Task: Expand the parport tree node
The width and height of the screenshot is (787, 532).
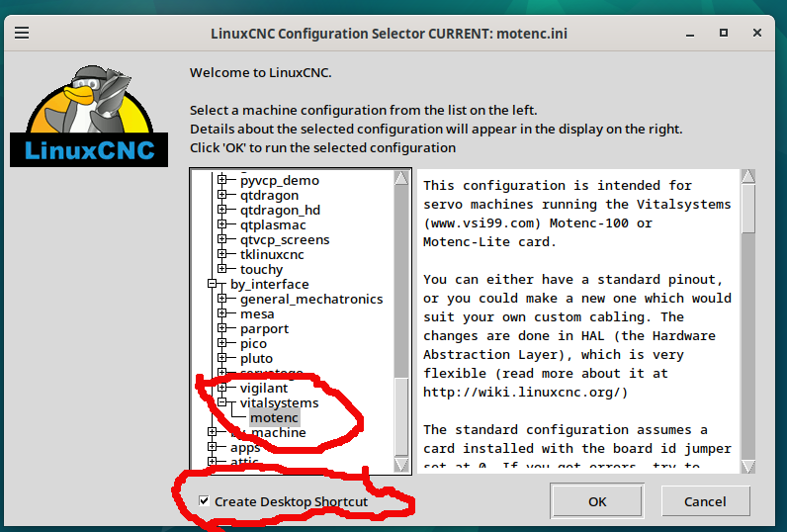Action: (222, 327)
